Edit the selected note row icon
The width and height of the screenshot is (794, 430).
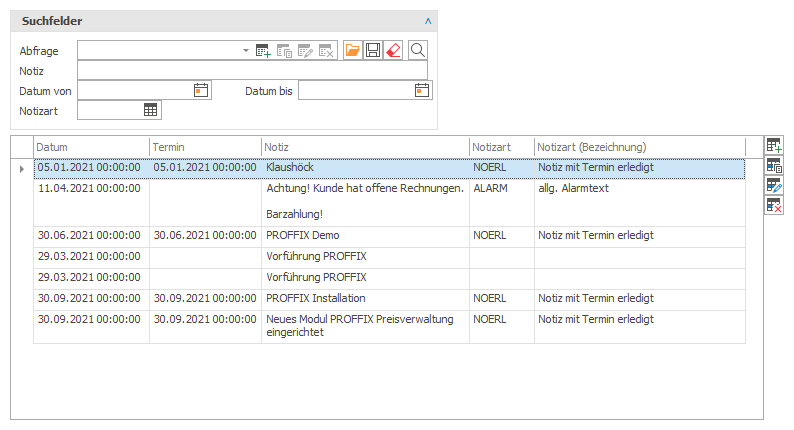774,185
